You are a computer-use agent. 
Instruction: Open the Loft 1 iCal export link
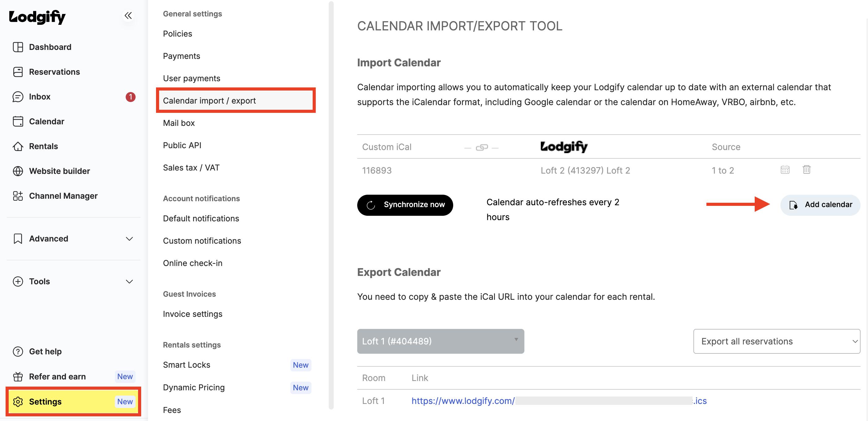(x=559, y=401)
